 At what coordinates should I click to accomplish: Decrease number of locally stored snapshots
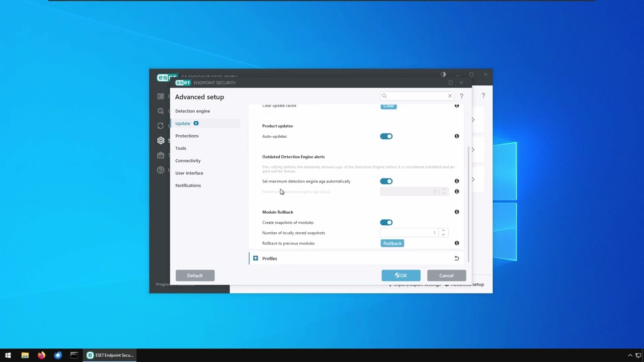click(x=443, y=235)
